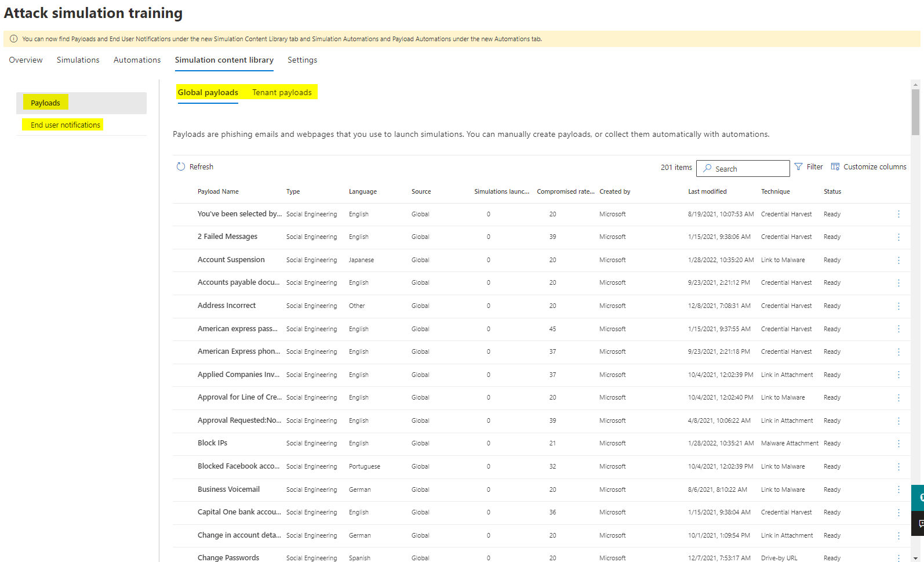Select Payloads in the left navigation
Screen dimensions: 924x562
coord(81,103)
